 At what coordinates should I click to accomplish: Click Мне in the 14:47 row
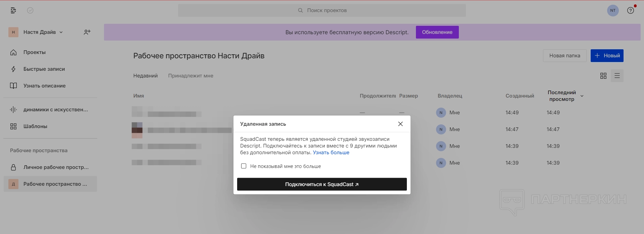[x=454, y=129]
